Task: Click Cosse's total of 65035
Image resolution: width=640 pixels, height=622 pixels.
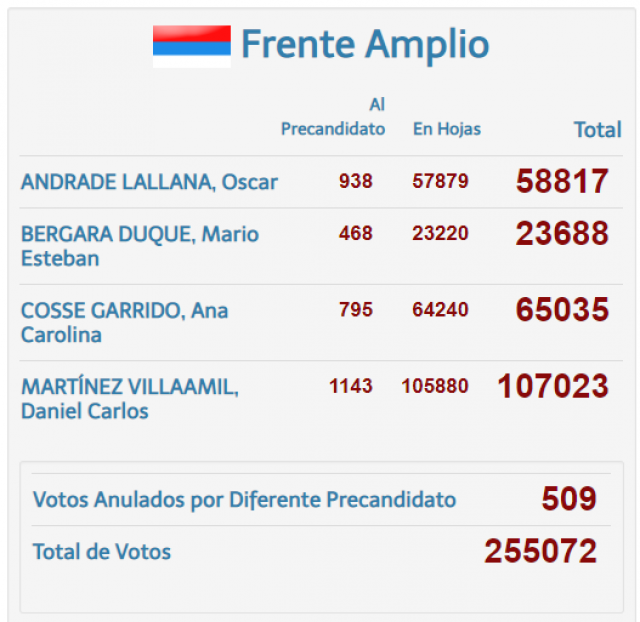Action: (x=562, y=310)
